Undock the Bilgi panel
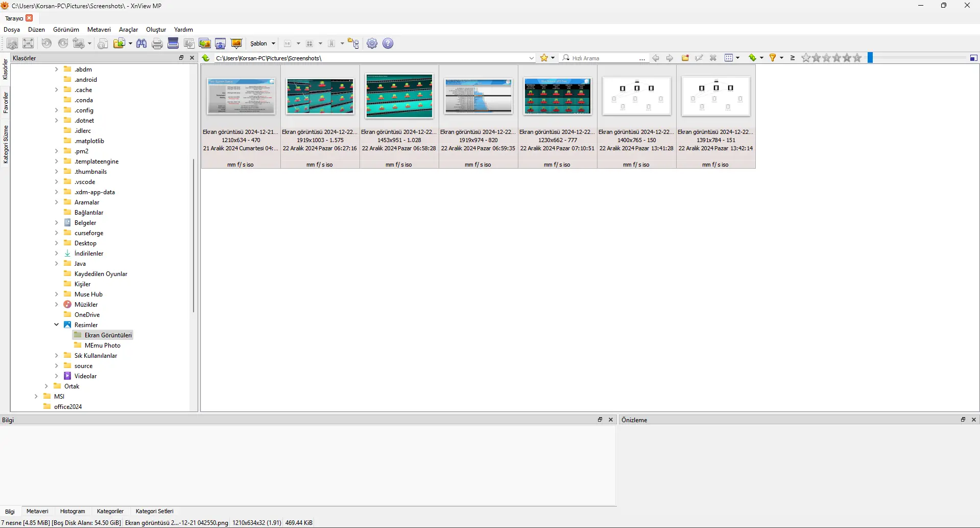The width and height of the screenshot is (980, 528). [x=600, y=420]
